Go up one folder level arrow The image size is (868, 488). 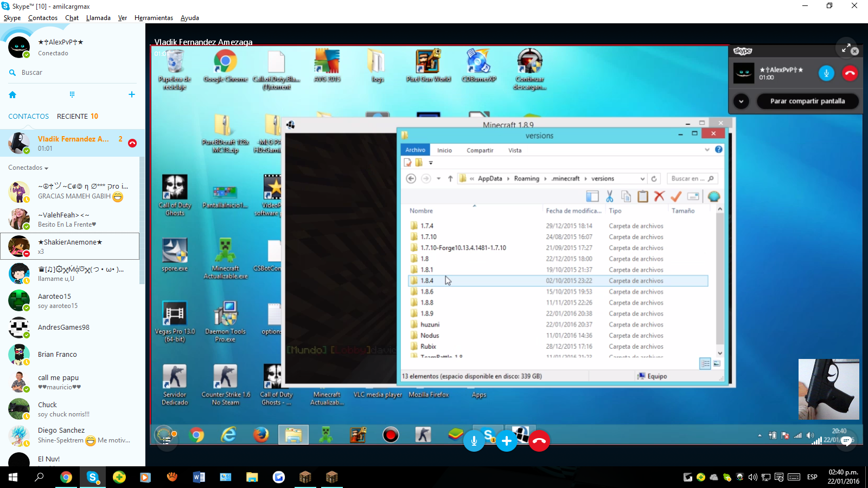pos(450,178)
